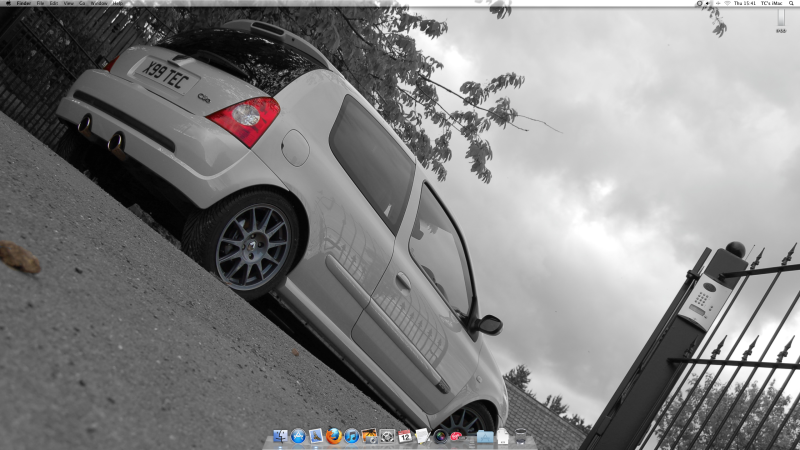The height and width of the screenshot is (450, 800).
Task: Open the red Virgin broadband icon in Dock
Action: tap(457, 436)
